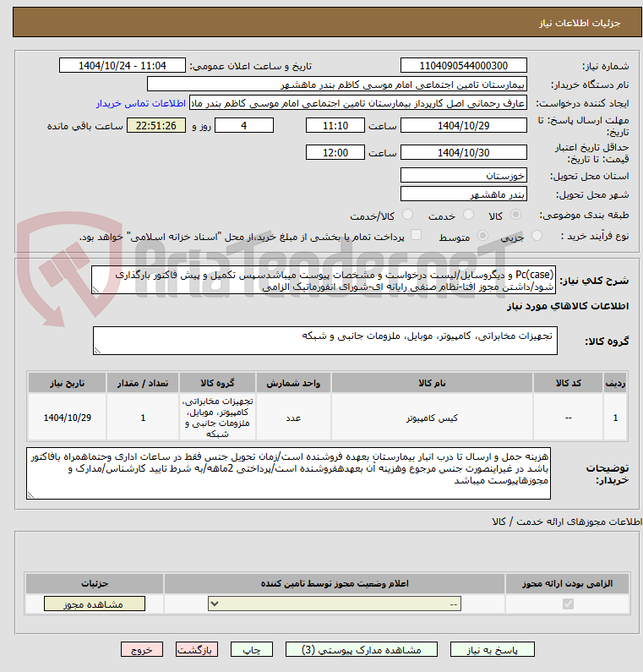Viewport: 643px width, 672px height.
Task: Click the گروه کالا text area
Action: point(325,341)
